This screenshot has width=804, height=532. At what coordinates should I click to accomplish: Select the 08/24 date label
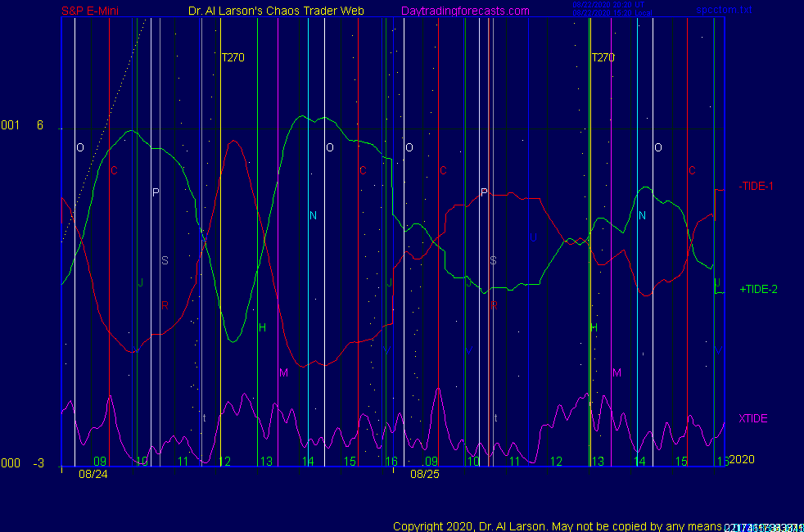pyautogui.click(x=93, y=473)
